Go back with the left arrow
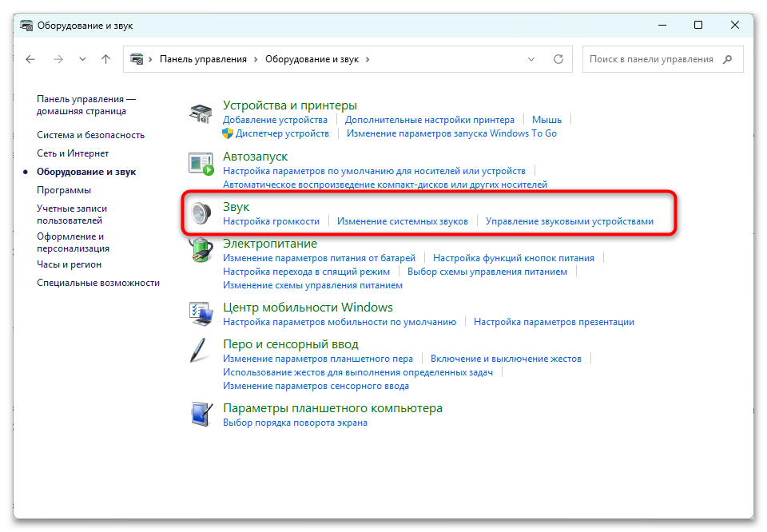The width and height of the screenshot is (767, 532). coord(30,59)
